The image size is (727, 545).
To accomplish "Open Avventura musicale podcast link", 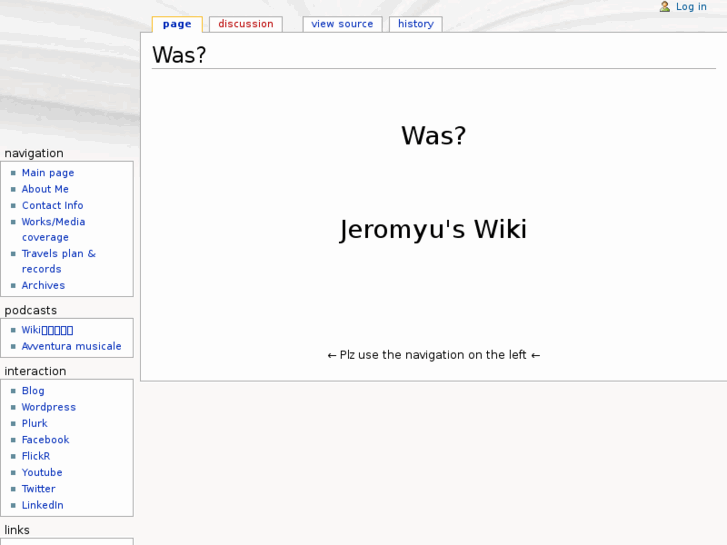I will click(71, 346).
